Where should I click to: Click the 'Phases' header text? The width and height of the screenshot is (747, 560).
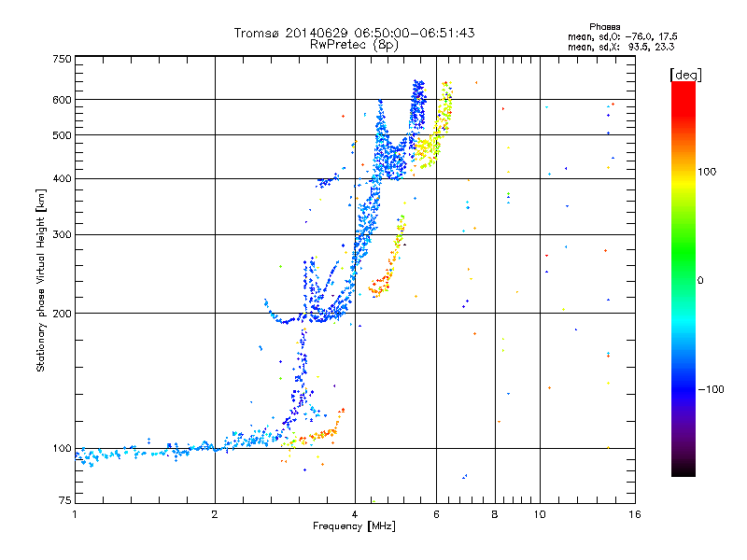604,27
